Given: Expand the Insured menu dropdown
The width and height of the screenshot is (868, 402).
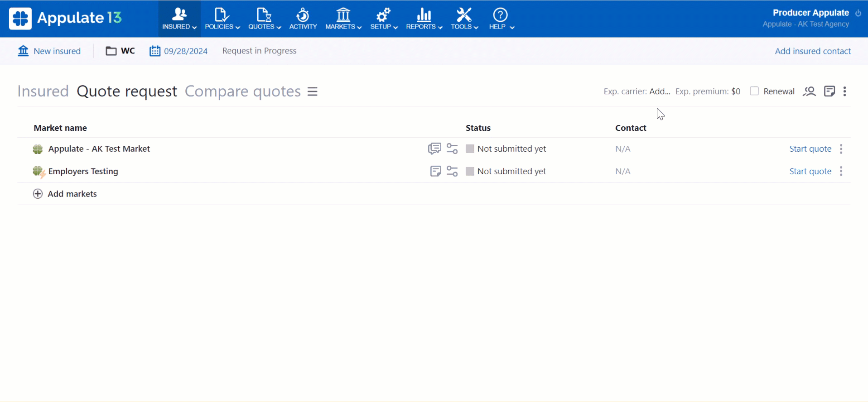Looking at the screenshot, I should (179, 19).
